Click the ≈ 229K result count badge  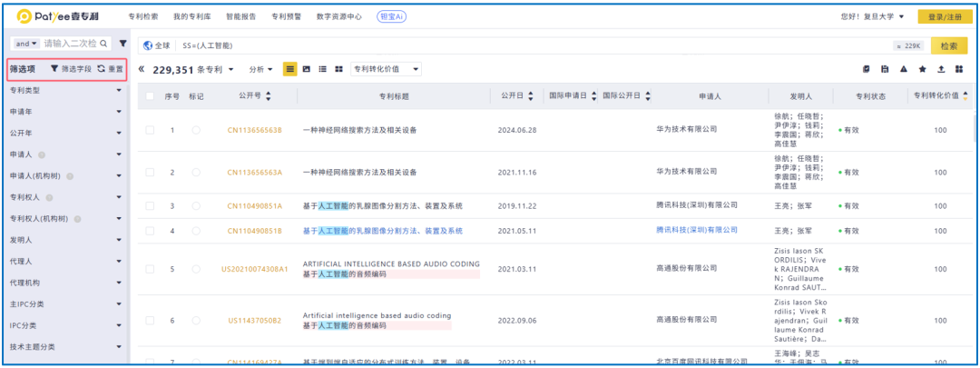908,45
